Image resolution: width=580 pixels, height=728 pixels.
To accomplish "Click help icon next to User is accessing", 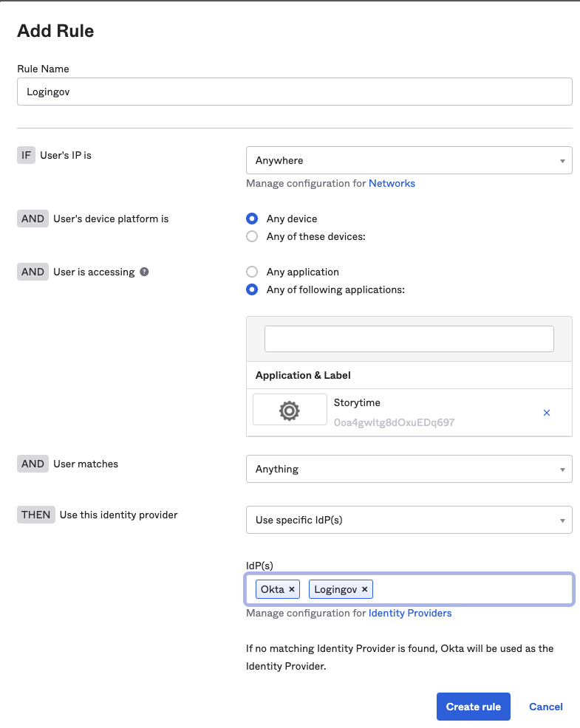I will click(144, 272).
